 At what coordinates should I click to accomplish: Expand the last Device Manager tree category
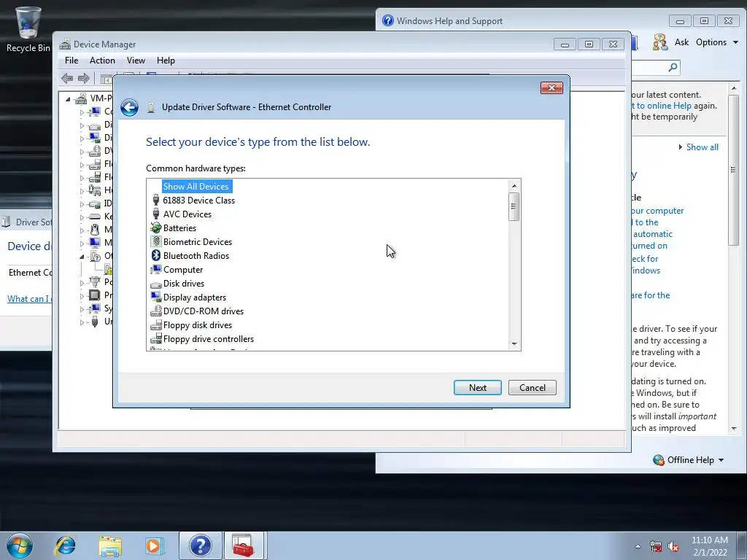point(82,322)
